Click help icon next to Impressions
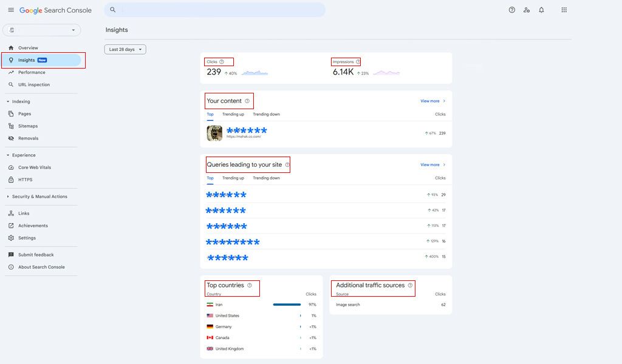 tap(358, 62)
